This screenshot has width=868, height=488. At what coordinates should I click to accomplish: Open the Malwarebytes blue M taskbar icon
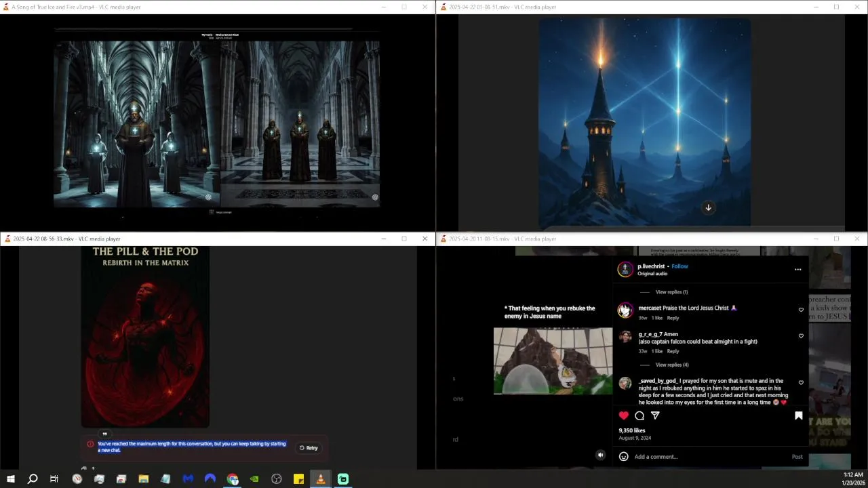[x=188, y=479]
